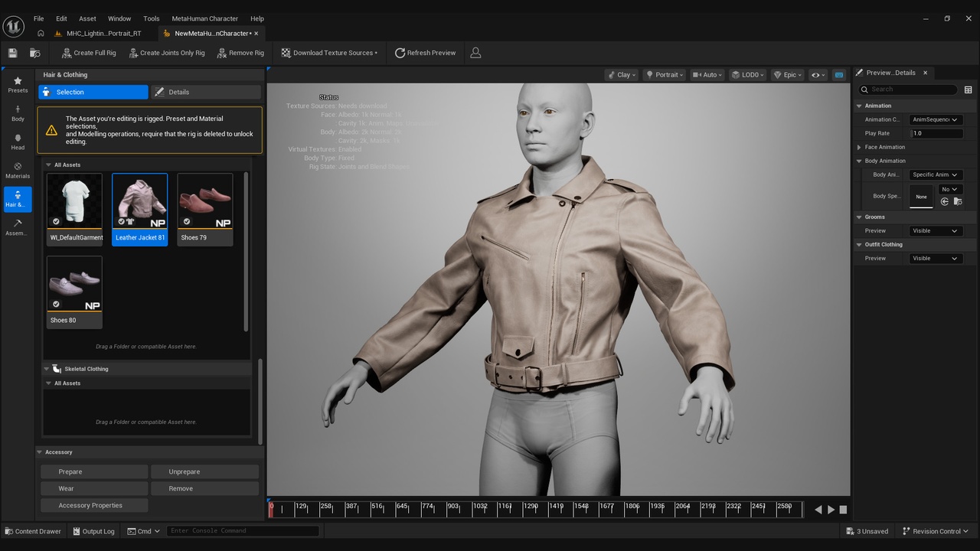Open the Grooms Preview Visible dropdown
The width and height of the screenshot is (980, 551).
(x=936, y=230)
